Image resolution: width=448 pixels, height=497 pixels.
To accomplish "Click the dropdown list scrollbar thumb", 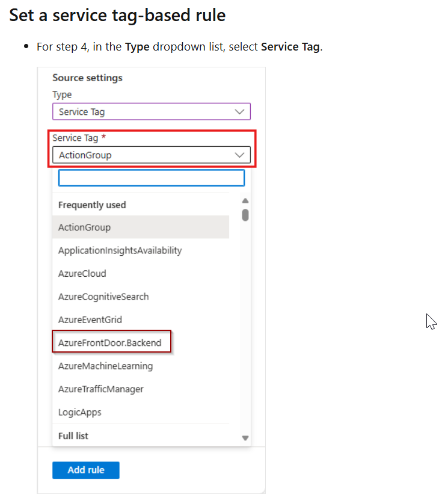I will coord(245,215).
